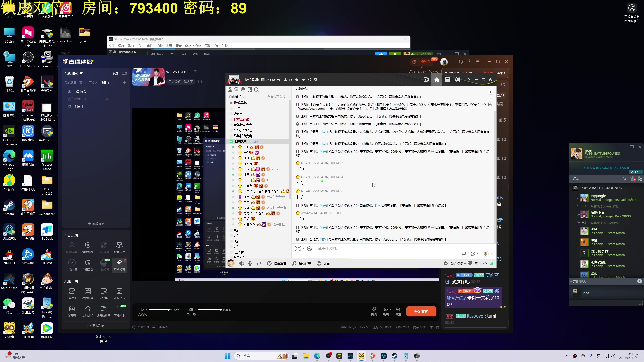
Task: Open 走带 menu in Studio One
Action: point(169,46)
